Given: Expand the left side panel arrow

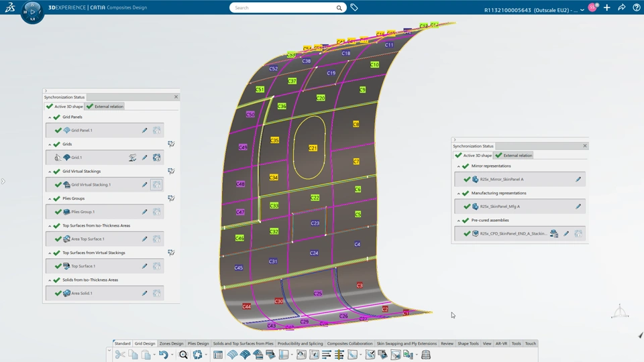Looking at the screenshot, I should coord(3,181).
